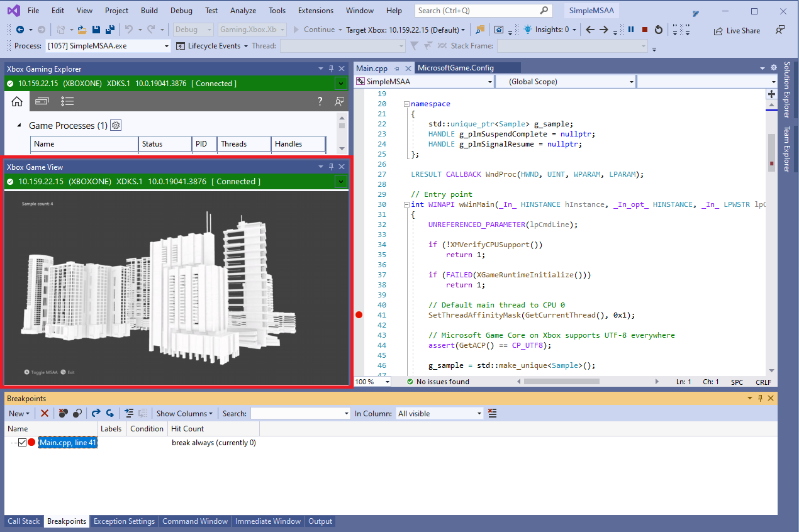Image resolution: width=799 pixels, height=532 pixels.
Task: Open Game Processes settings gear
Action: (x=116, y=125)
